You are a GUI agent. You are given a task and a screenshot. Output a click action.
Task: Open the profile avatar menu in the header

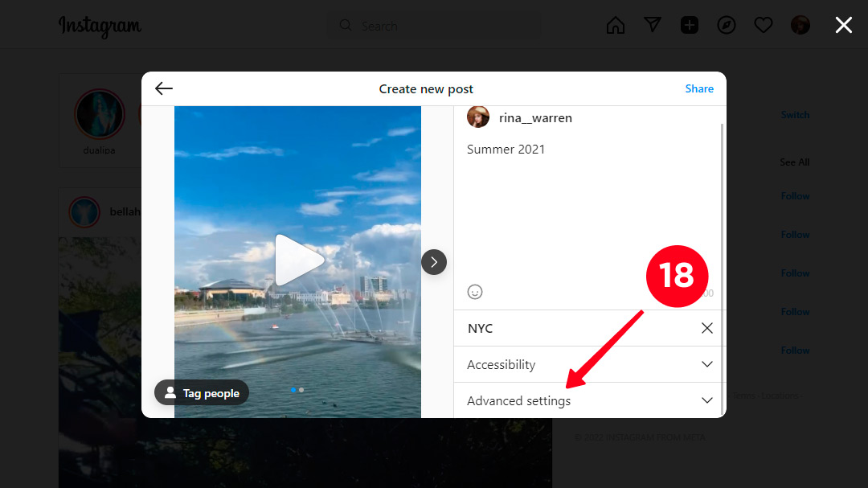pos(800,25)
